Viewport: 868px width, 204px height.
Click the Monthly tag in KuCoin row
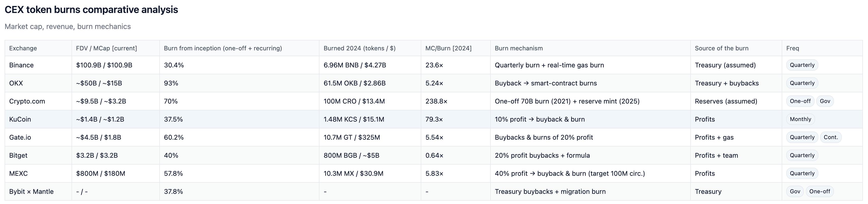(x=800, y=119)
